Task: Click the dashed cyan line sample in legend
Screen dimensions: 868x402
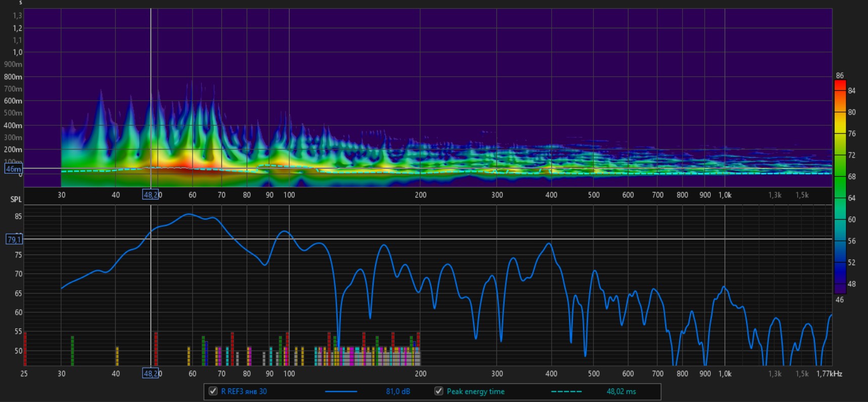Action: [x=566, y=391]
